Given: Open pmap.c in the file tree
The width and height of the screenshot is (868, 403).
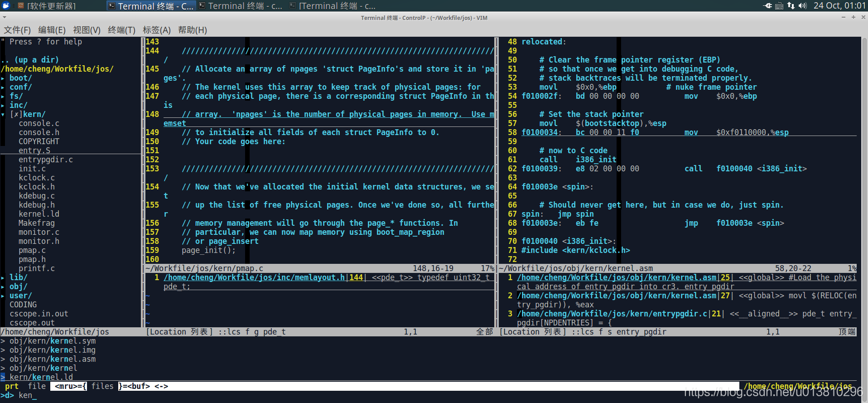Looking at the screenshot, I should [32, 250].
